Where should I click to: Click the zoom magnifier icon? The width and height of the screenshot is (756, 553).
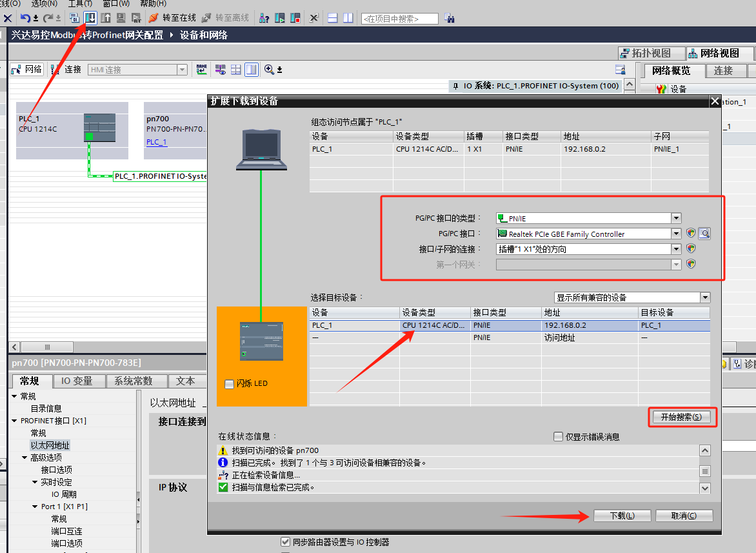point(269,70)
